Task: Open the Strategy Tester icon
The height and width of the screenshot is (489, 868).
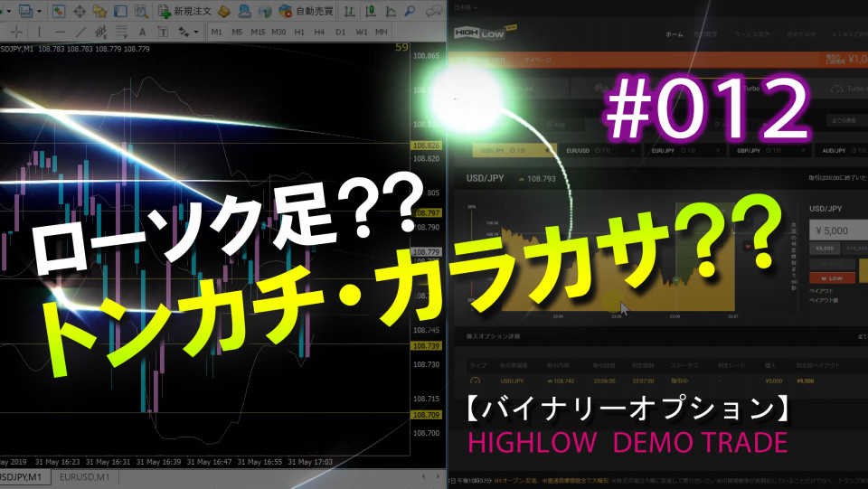Action: [141, 11]
